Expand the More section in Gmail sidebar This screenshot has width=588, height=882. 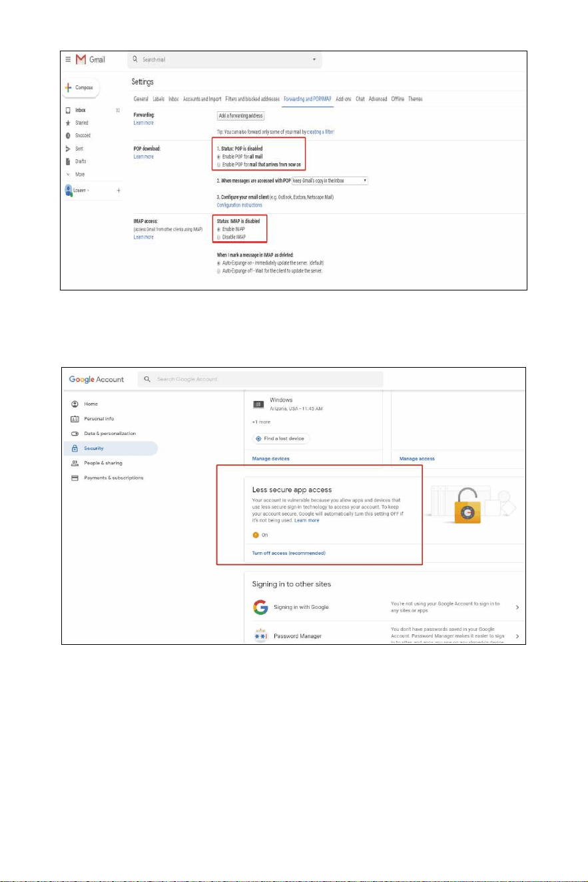pos(75,175)
